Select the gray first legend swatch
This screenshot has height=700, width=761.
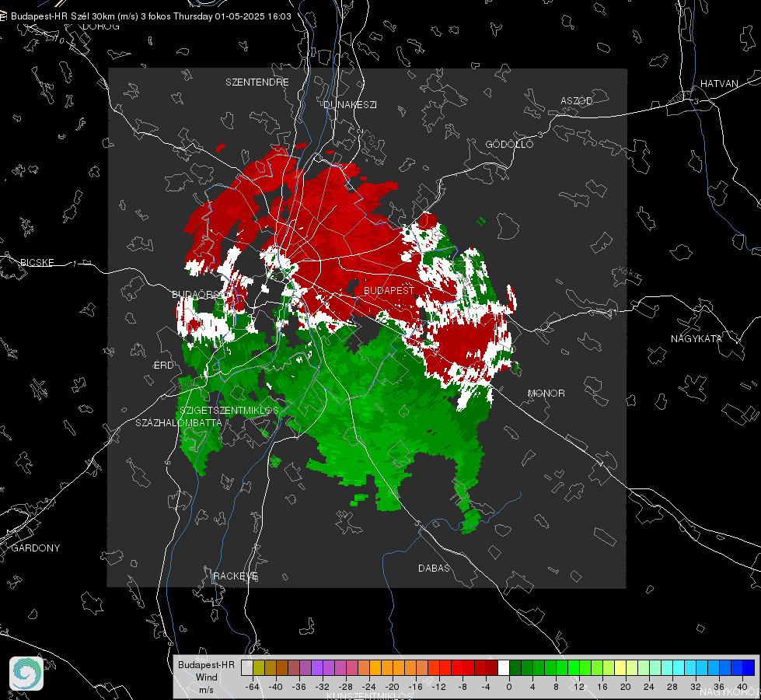[247, 667]
